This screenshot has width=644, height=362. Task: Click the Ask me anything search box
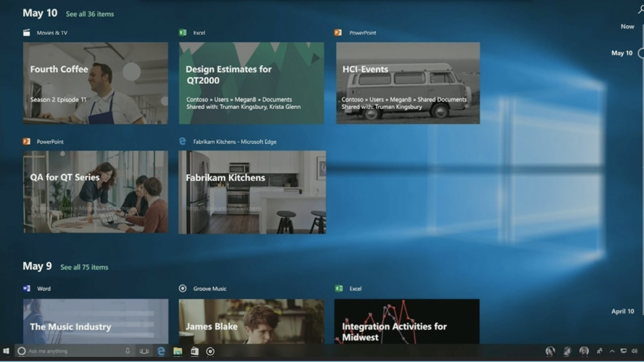point(70,351)
